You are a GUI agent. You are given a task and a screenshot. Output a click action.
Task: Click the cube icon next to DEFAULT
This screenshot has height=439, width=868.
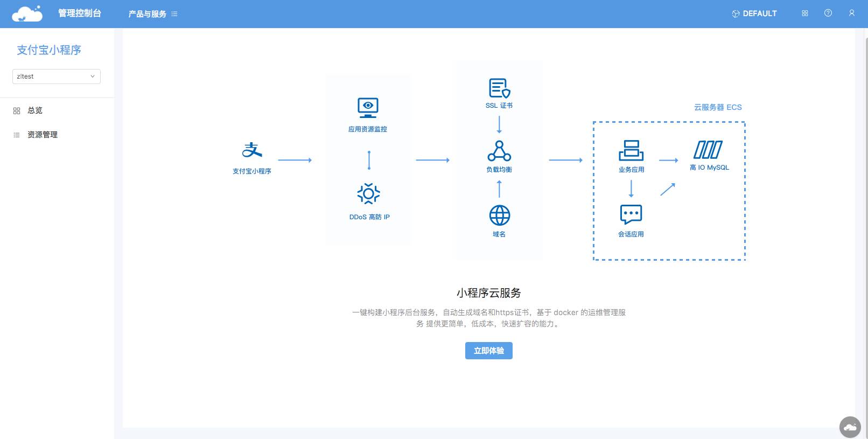tap(736, 14)
